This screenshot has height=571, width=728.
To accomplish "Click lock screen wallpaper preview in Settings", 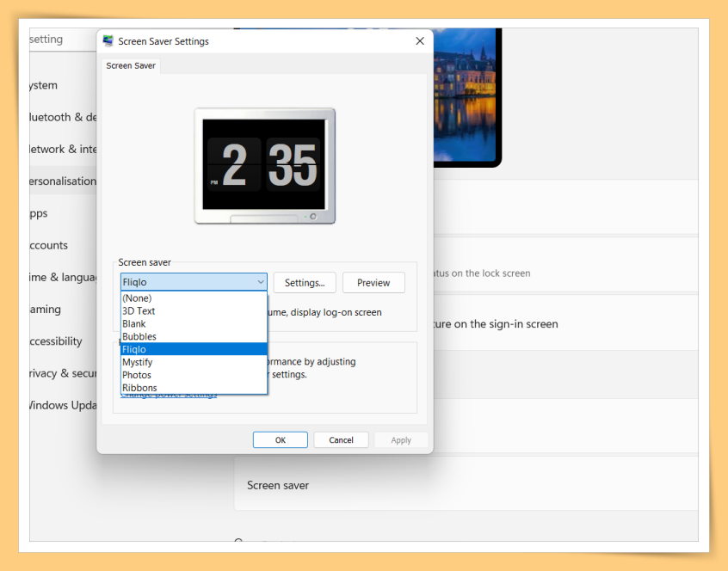I will click(x=467, y=97).
